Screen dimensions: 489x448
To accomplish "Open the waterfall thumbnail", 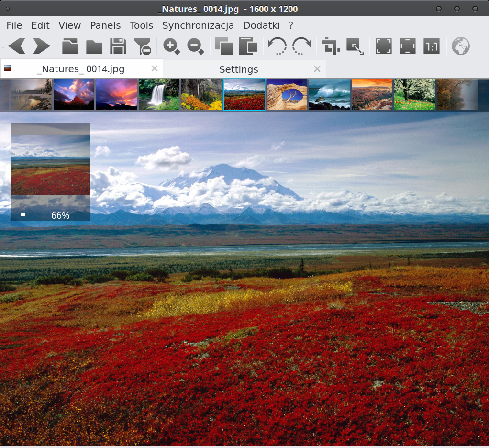I will (x=159, y=95).
